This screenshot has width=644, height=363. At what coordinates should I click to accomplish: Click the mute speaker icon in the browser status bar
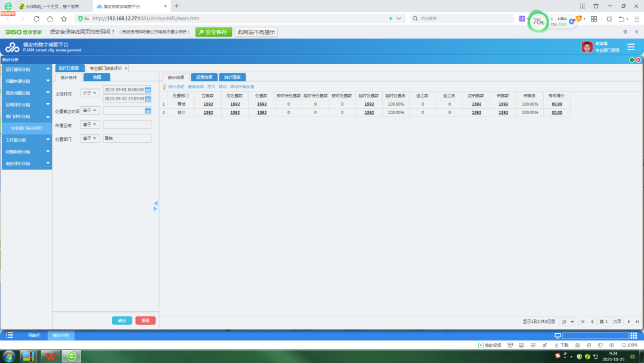(x=612, y=345)
